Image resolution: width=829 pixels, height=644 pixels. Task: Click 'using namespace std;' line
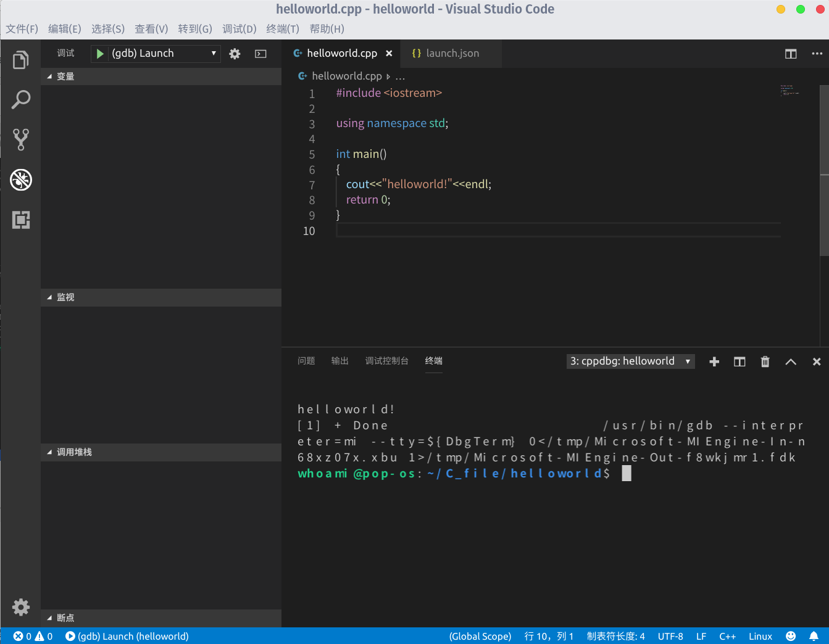click(392, 123)
